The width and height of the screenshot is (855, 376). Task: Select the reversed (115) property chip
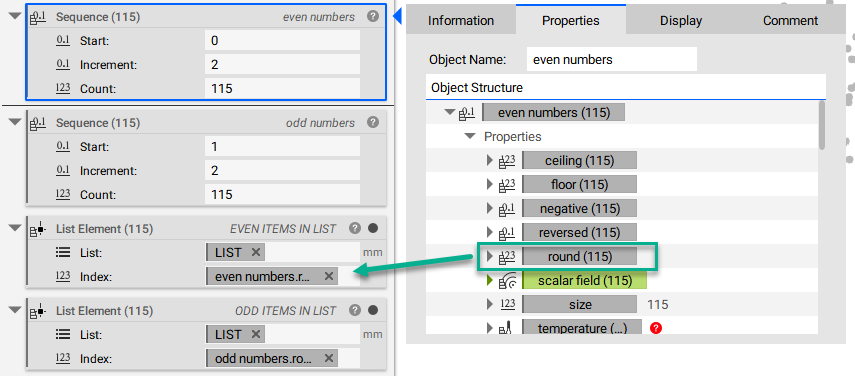coord(579,233)
